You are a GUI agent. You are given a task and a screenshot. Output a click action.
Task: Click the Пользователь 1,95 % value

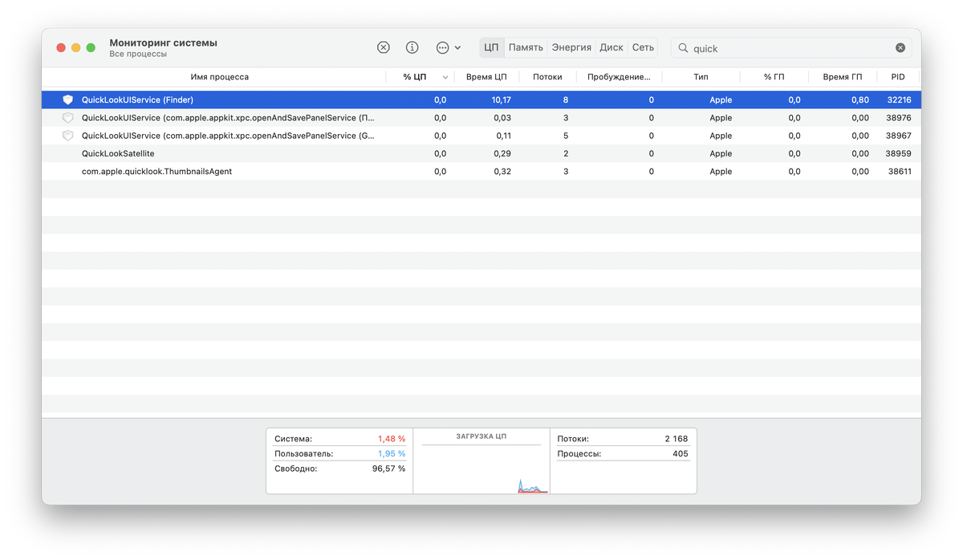coord(392,454)
